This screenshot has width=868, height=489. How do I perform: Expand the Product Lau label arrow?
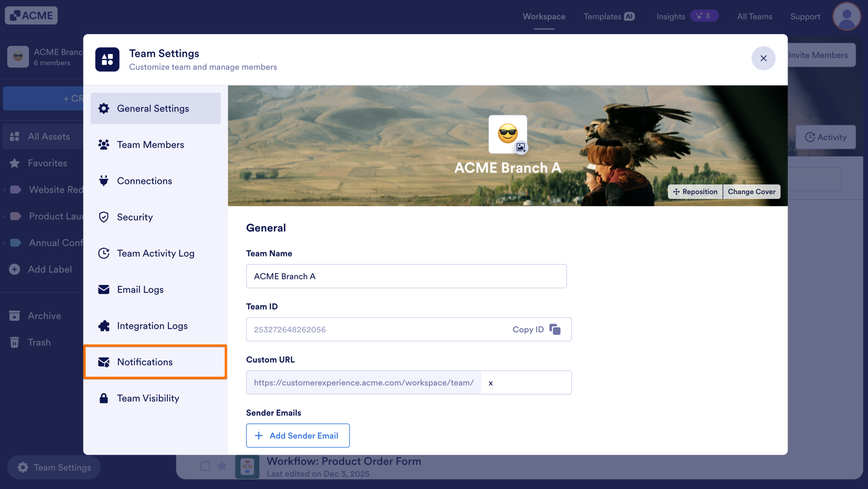pyautogui.click(x=5, y=216)
